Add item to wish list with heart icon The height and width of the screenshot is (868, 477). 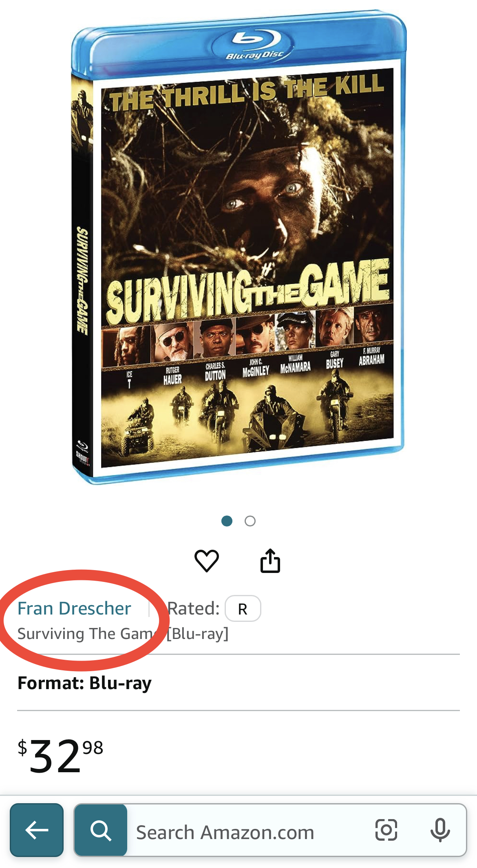point(207,561)
